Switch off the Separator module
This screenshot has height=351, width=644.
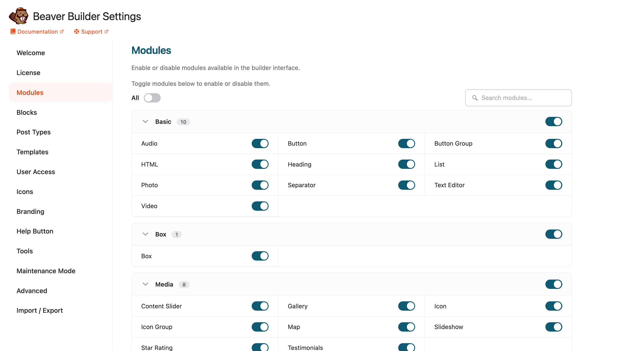pyautogui.click(x=406, y=185)
